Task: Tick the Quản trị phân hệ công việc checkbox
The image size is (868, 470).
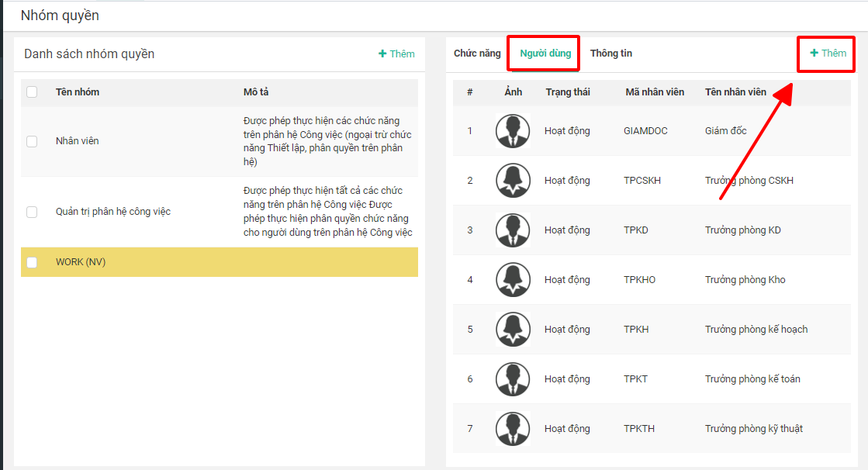Action: tap(32, 212)
